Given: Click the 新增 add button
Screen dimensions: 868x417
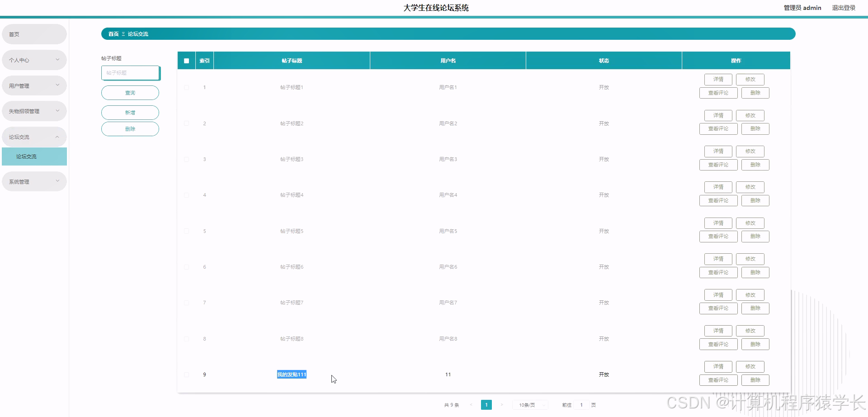Looking at the screenshot, I should [130, 113].
